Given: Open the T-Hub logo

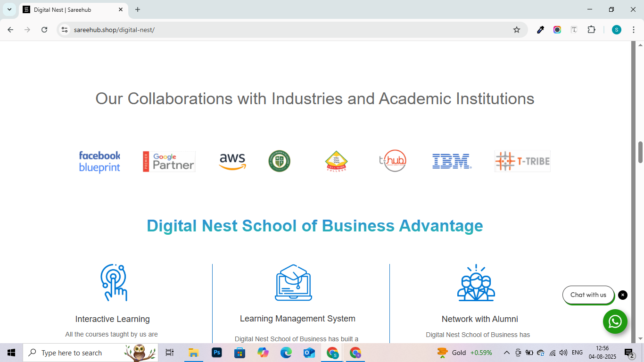Looking at the screenshot, I should point(393,161).
